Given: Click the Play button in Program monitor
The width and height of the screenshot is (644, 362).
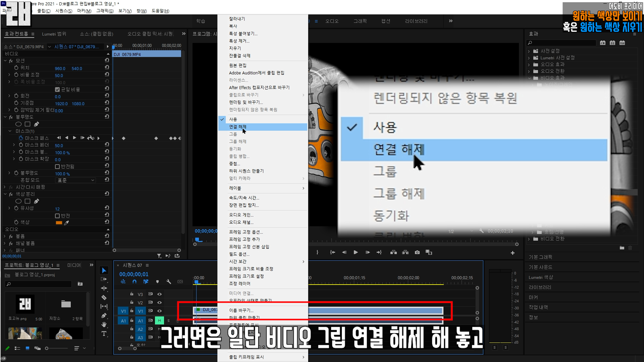Looking at the screenshot, I should click(x=356, y=252).
